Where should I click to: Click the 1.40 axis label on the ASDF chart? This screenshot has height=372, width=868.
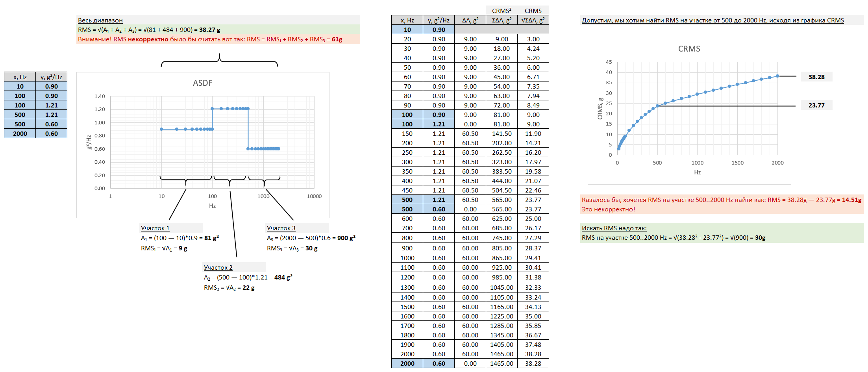click(100, 96)
